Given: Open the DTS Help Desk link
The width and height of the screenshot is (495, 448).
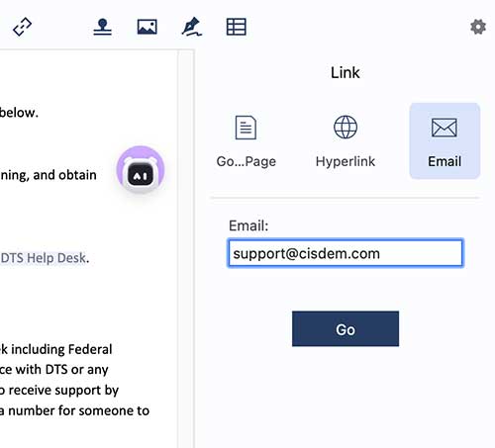Looking at the screenshot, I should [44, 258].
